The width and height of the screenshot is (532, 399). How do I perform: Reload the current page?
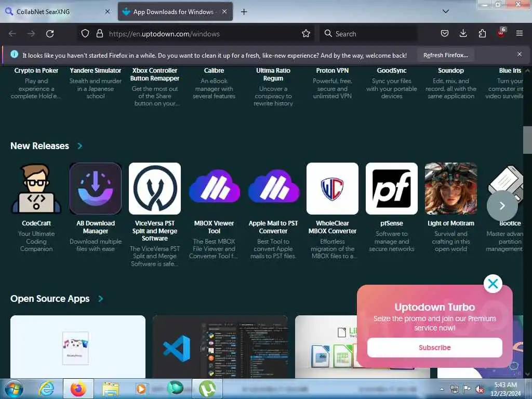(50, 34)
